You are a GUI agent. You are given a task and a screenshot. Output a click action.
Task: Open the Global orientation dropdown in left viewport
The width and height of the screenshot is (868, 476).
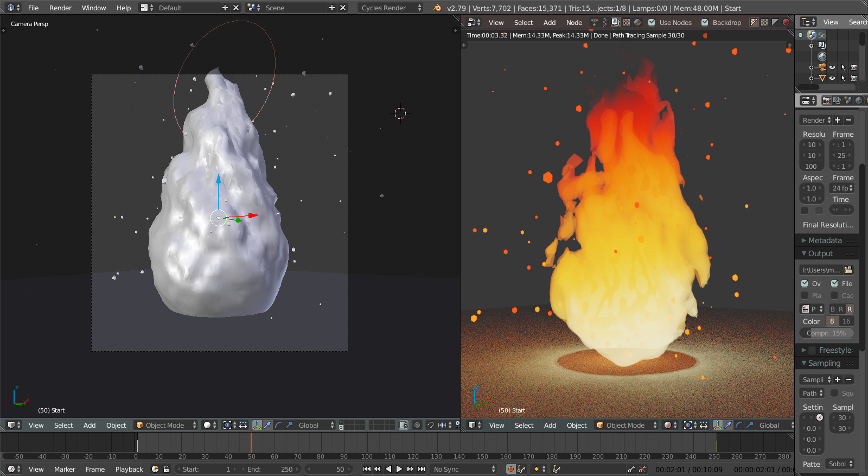click(x=316, y=425)
